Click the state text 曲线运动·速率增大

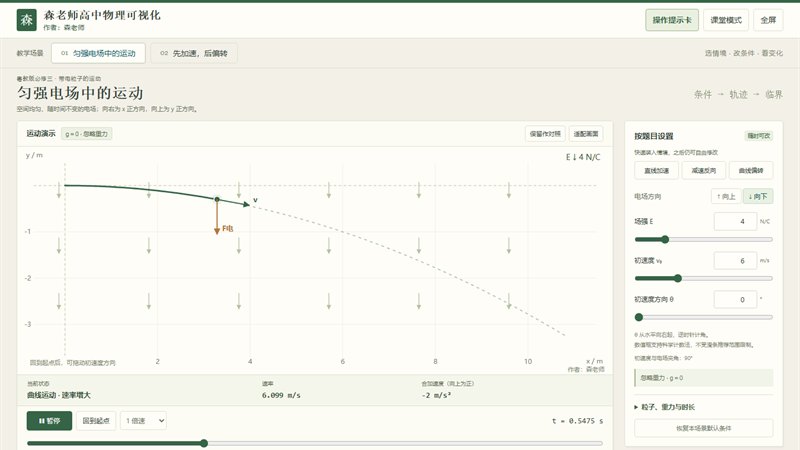pos(59,395)
